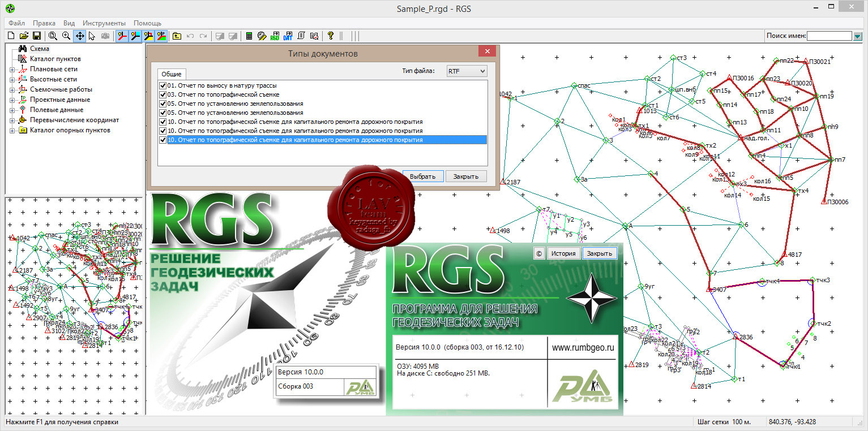Click the point label 'тчк3' on the map

823,281
